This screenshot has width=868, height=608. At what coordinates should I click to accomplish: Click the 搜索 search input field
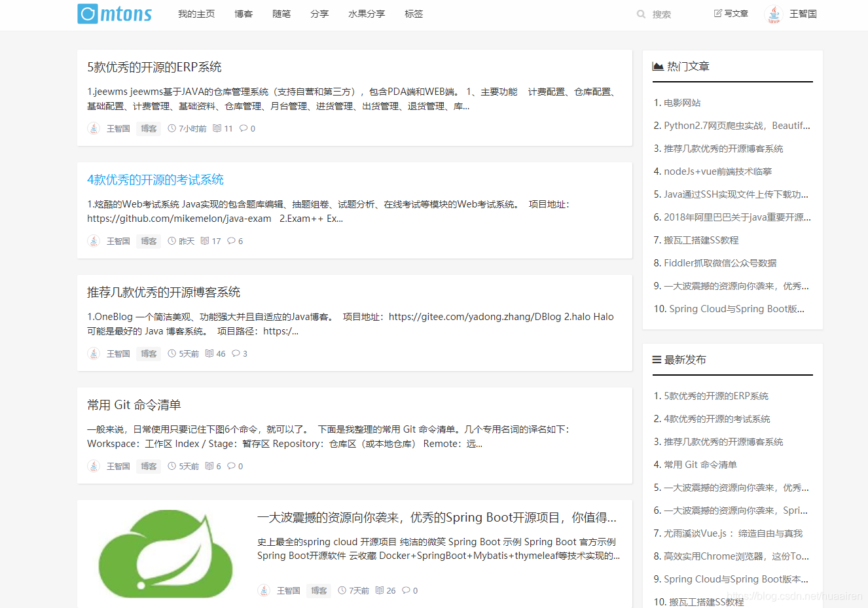click(x=663, y=14)
